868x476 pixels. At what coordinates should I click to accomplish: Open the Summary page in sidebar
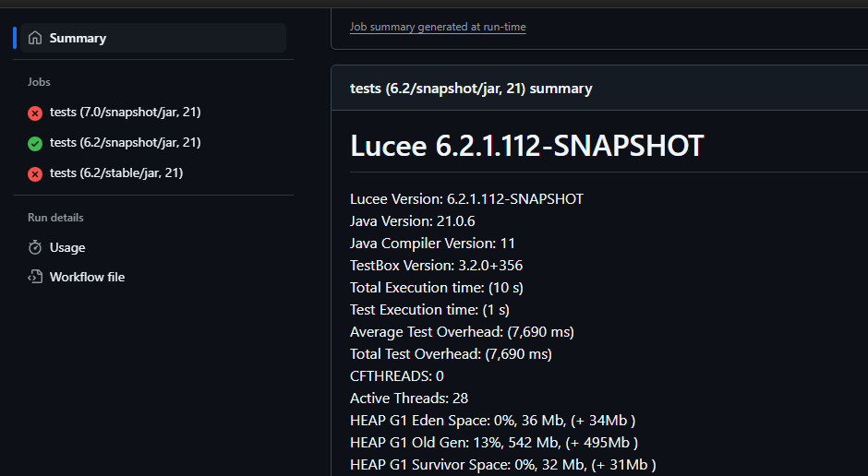[x=152, y=38]
